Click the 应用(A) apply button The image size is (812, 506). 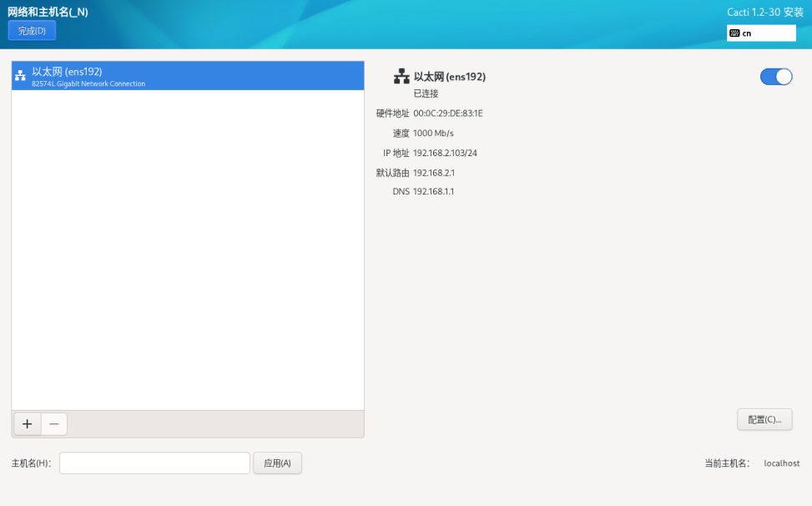[x=277, y=463]
